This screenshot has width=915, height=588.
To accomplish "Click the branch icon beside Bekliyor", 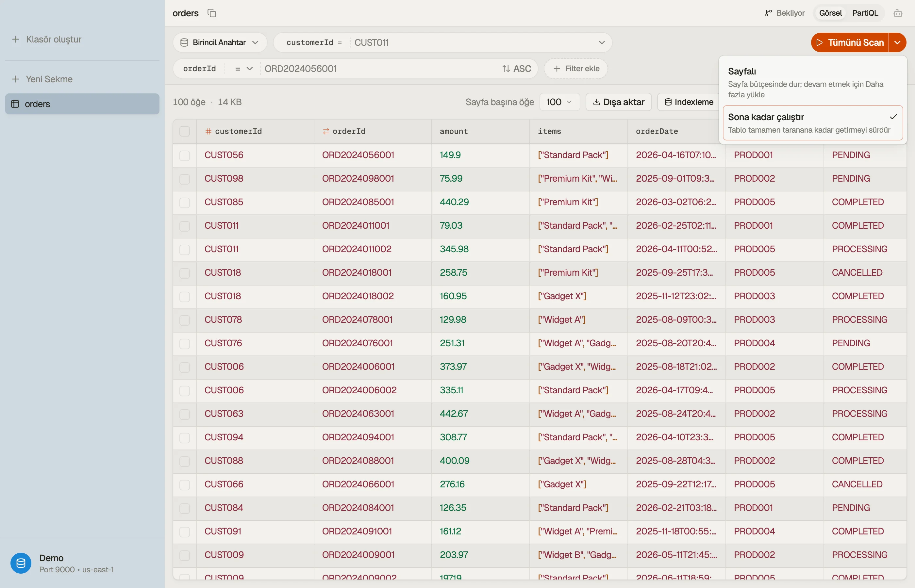I will pyautogui.click(x=768, y=13).
